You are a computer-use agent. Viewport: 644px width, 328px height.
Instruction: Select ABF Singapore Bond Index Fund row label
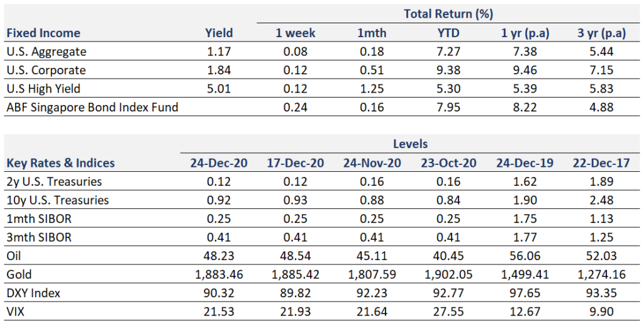pos(92,107)
